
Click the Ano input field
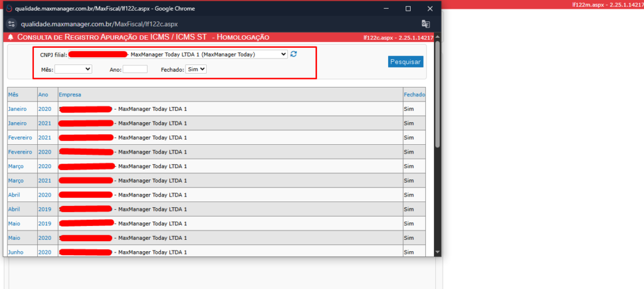tap(135, 69)
